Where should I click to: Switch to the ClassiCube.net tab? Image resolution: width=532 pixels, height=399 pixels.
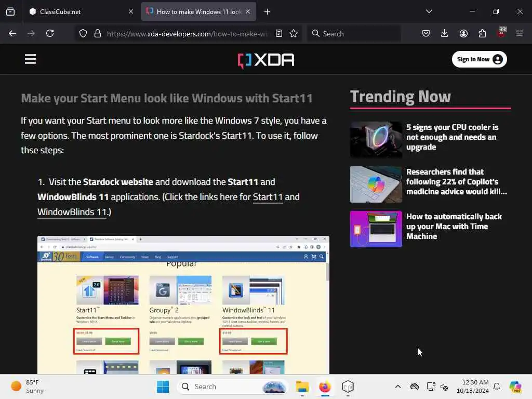pos(82,11)
